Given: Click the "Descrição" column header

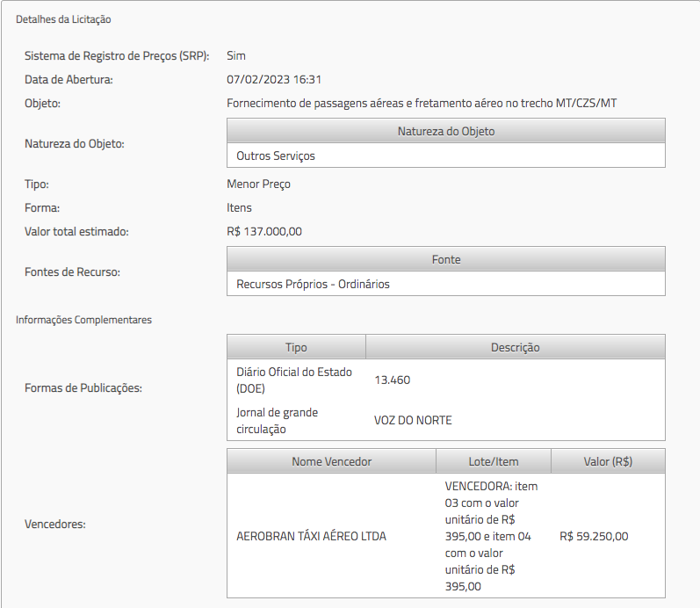Looking at the screenshot, I should (515, 347).
